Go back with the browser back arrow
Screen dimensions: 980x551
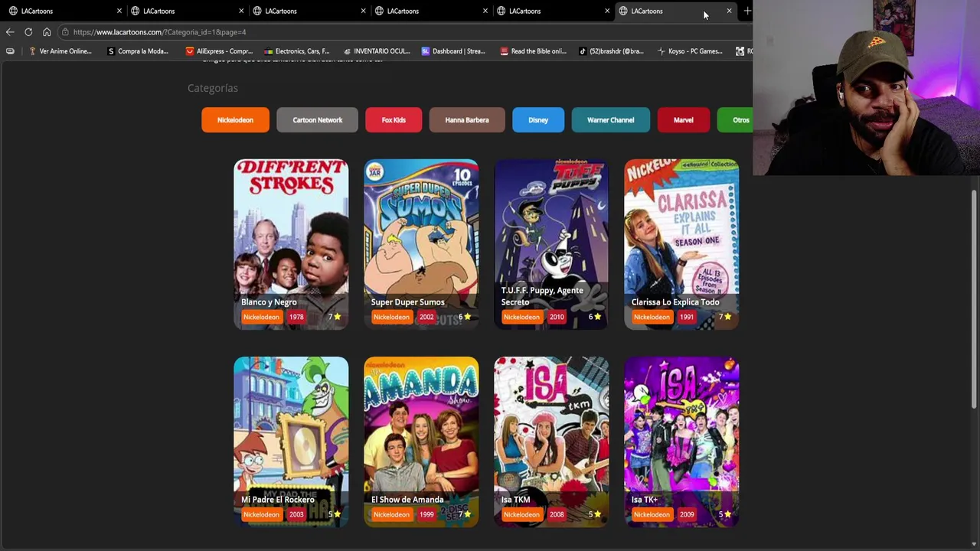click(x=10, y=32)
